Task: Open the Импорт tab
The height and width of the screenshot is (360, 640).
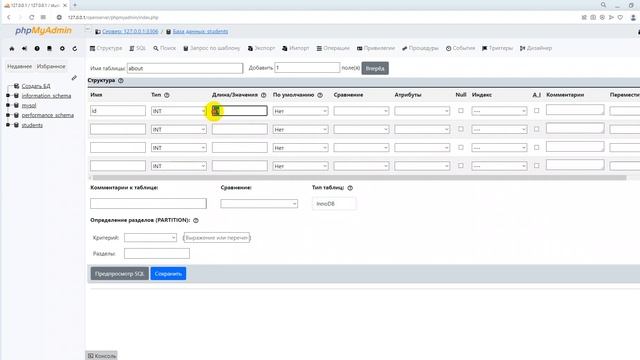Action: [x=296, y=48]
